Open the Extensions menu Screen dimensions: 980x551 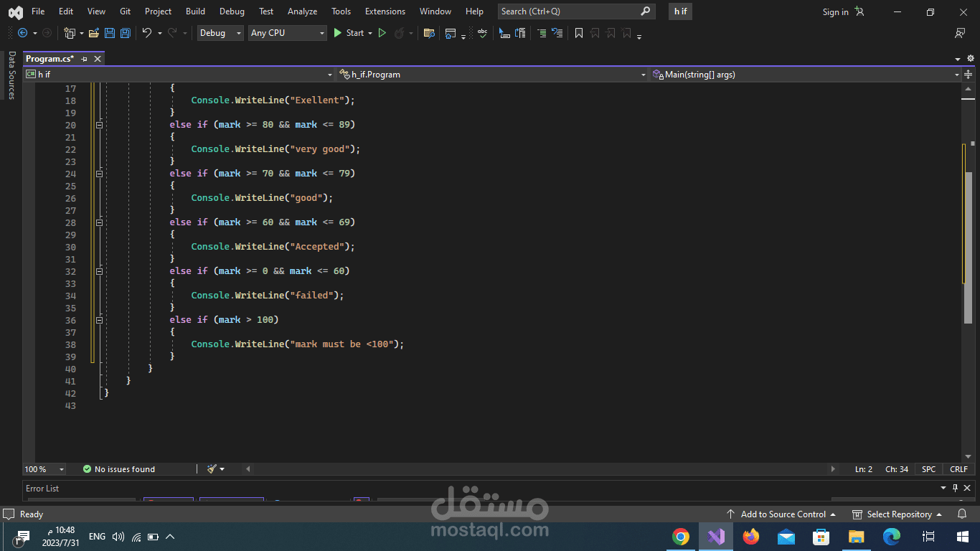385,11
